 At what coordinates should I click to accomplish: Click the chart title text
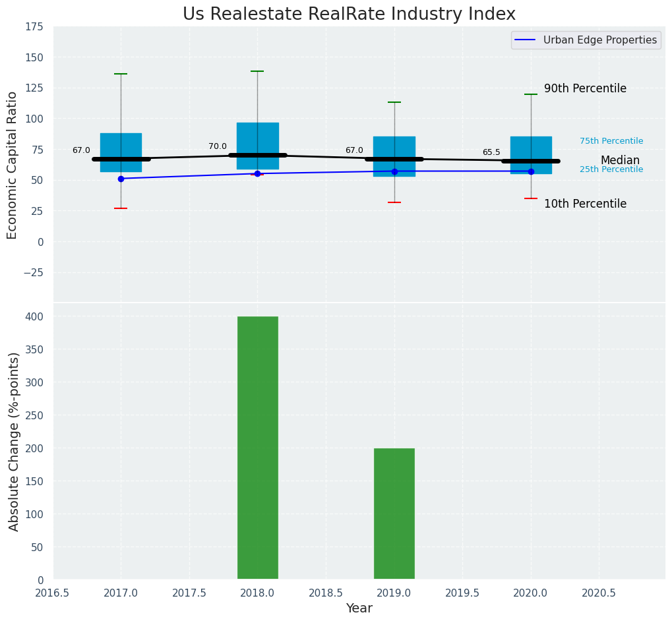click(x=349, y=15)
